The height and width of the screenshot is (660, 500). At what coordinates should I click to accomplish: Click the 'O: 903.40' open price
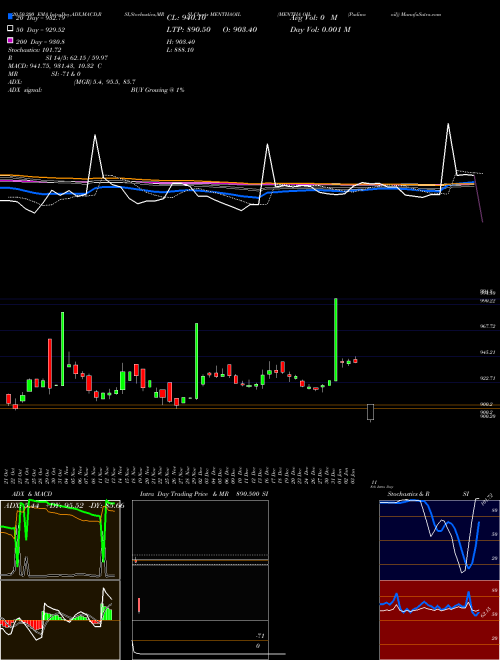pyautogui.click(x=238, y=29)
